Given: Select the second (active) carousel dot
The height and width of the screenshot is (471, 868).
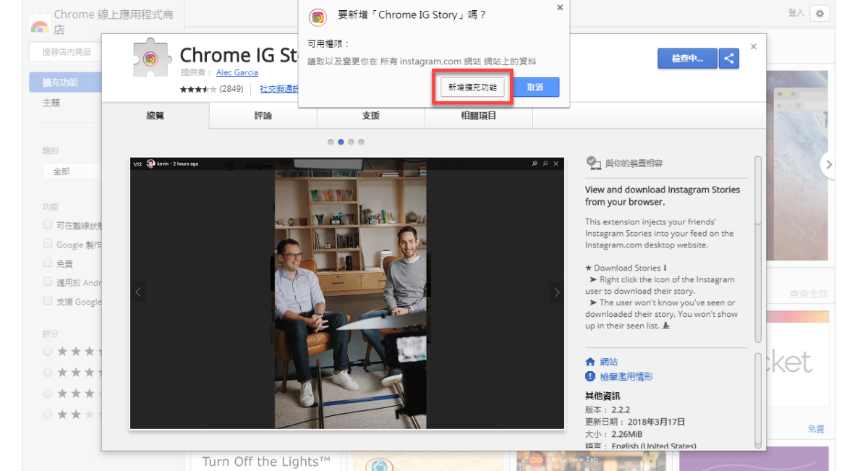Looking at the screenshot, I should tap(341, 142).
